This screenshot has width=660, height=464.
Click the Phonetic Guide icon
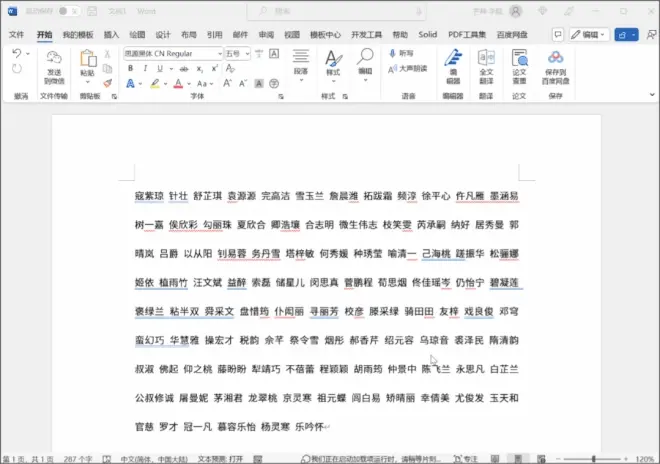coord(259,53)
